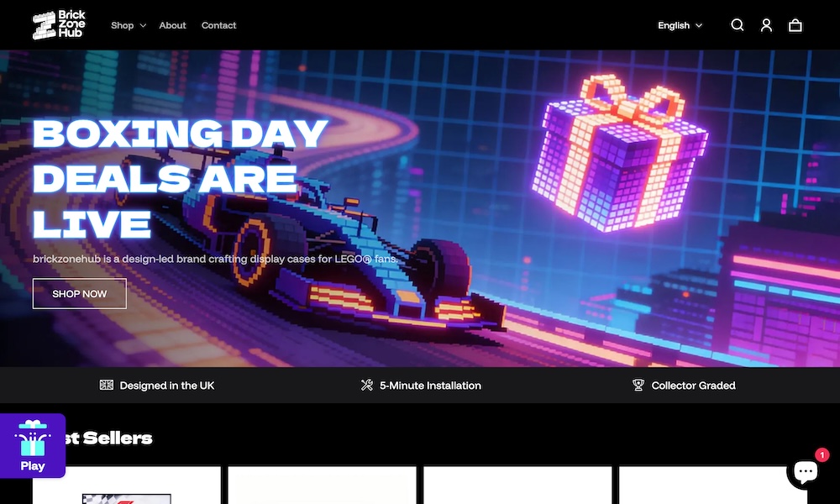
Task: Click the trophy Collector Graded icon
Action: tap(638, 385)
